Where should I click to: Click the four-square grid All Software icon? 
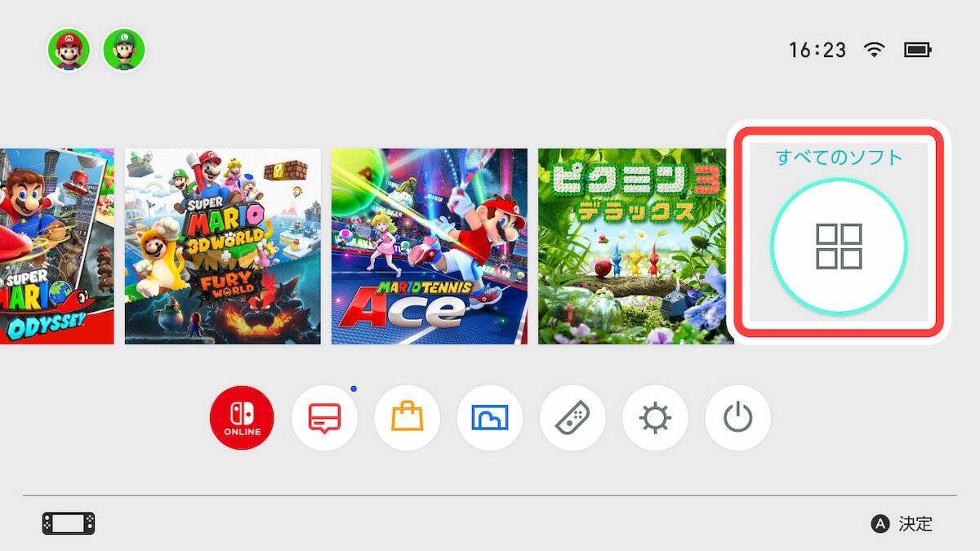coord(839,247)
